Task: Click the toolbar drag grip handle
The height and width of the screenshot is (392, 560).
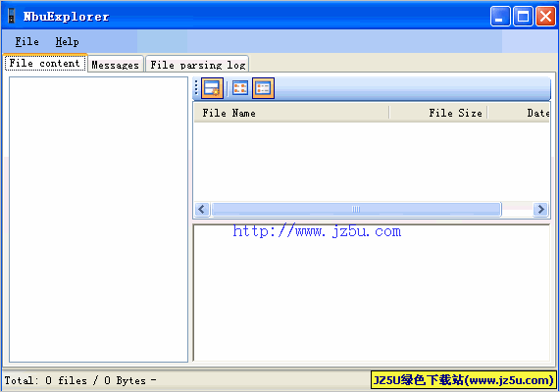Action: pyautogui.click(x=196, y=88)
